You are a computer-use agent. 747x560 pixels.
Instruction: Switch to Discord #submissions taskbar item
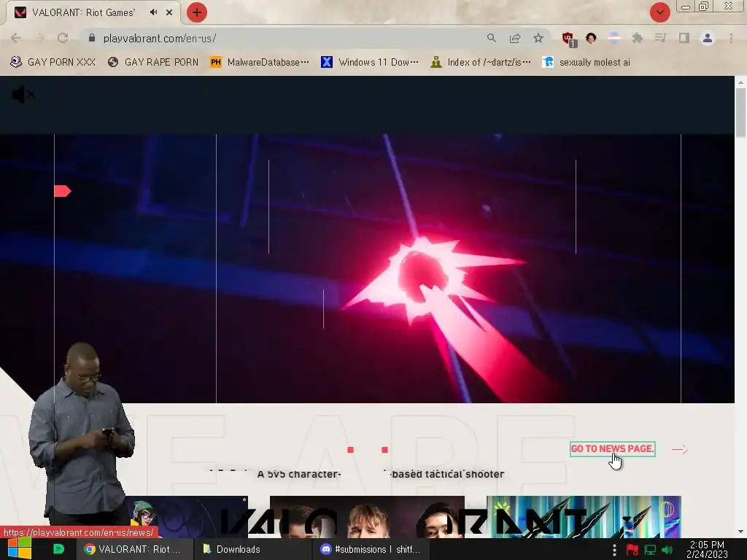click(371, 549)
